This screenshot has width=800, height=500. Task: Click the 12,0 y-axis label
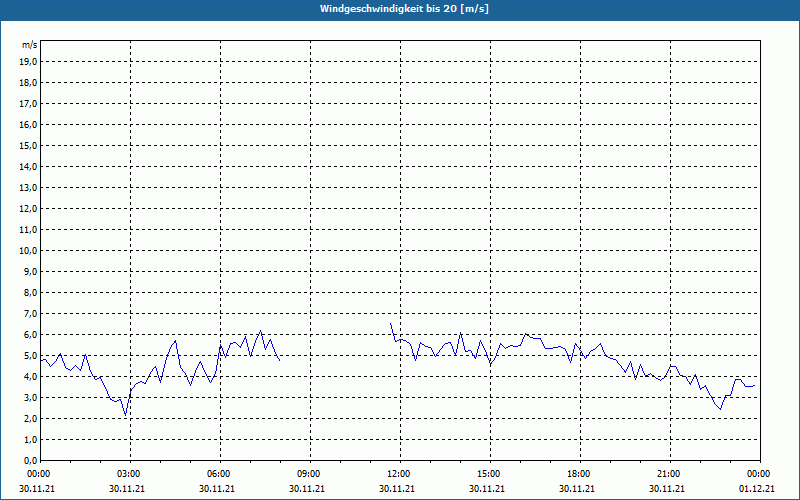(29, 209)
